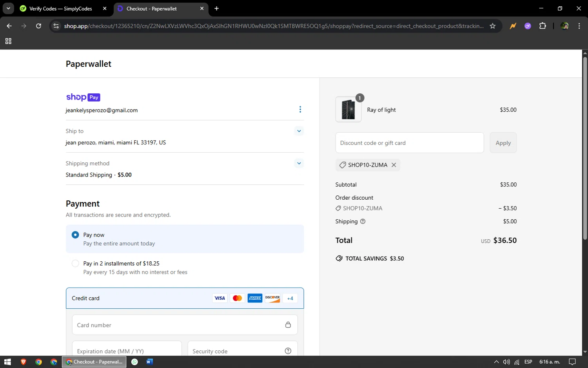Click the 6:16 a. m. clock

pyautogui.click(x=550, y=362)
